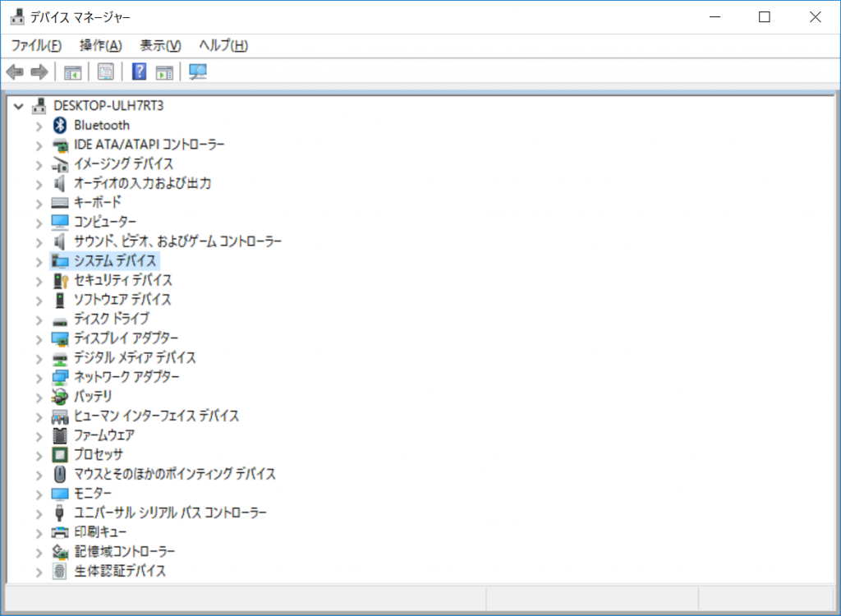This screenshot has width=841, height=616.
Task: Expand the ネットワーク アダプター category
Action: coord(39,378)
